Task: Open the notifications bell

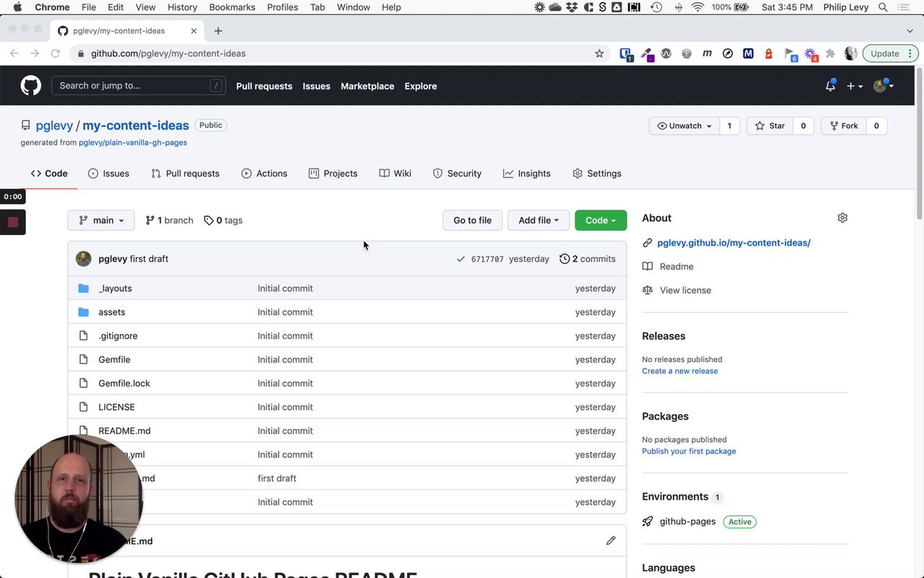Action: pos(830,86)
